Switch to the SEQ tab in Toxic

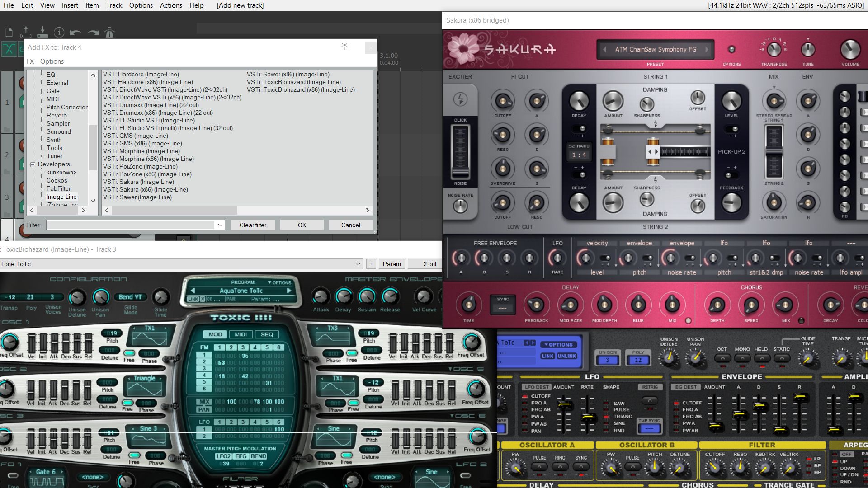click(267, 334)
